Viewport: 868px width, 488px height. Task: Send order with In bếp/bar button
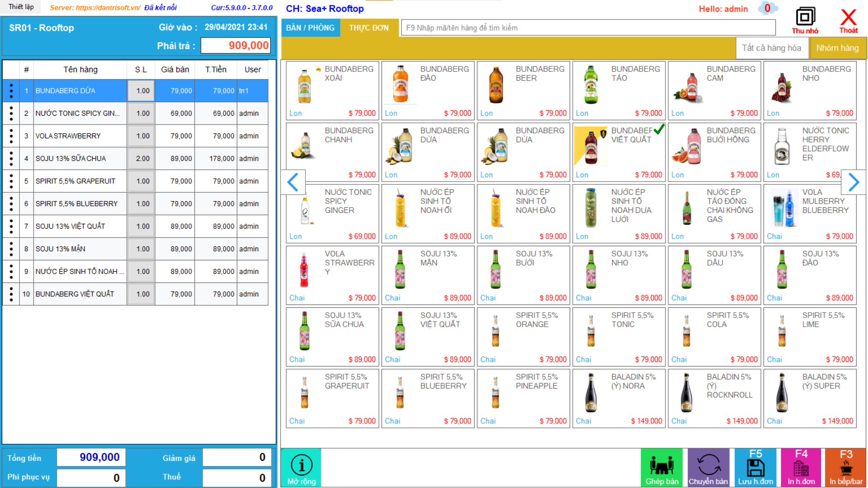[x=846, y=468]
